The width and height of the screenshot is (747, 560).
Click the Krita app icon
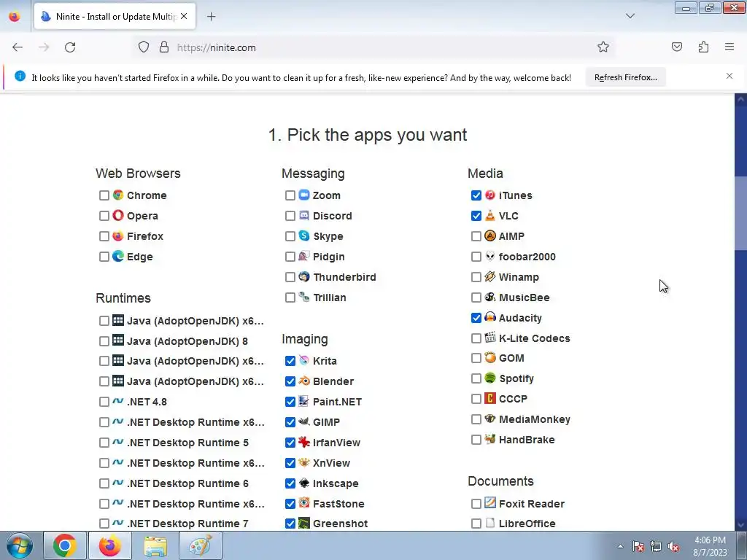[304, 360]
